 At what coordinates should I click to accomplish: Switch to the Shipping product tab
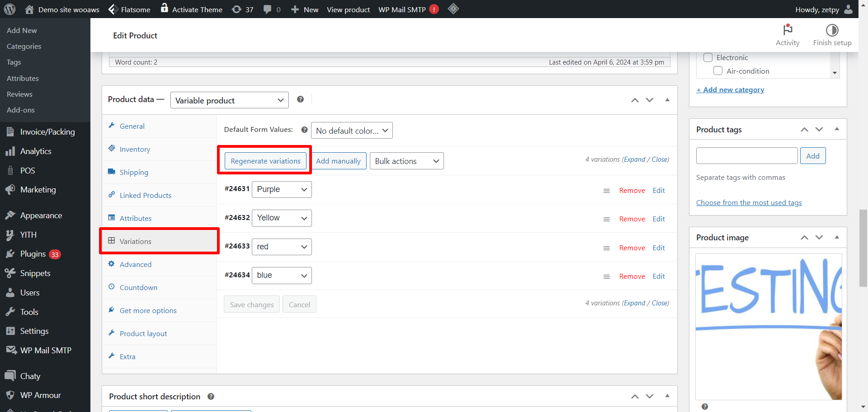(x=159, y=172)
